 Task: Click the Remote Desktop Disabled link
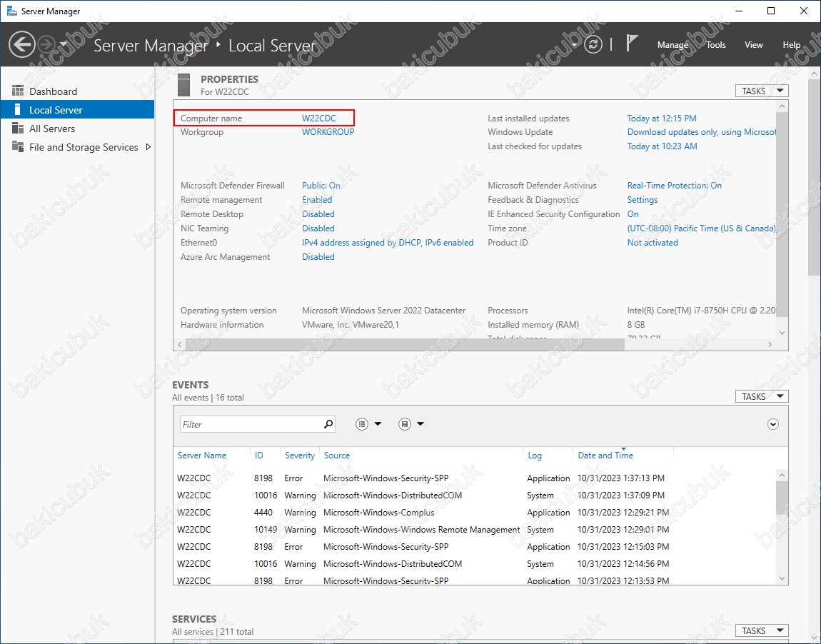pyautogui.click(x=318, y=214)
